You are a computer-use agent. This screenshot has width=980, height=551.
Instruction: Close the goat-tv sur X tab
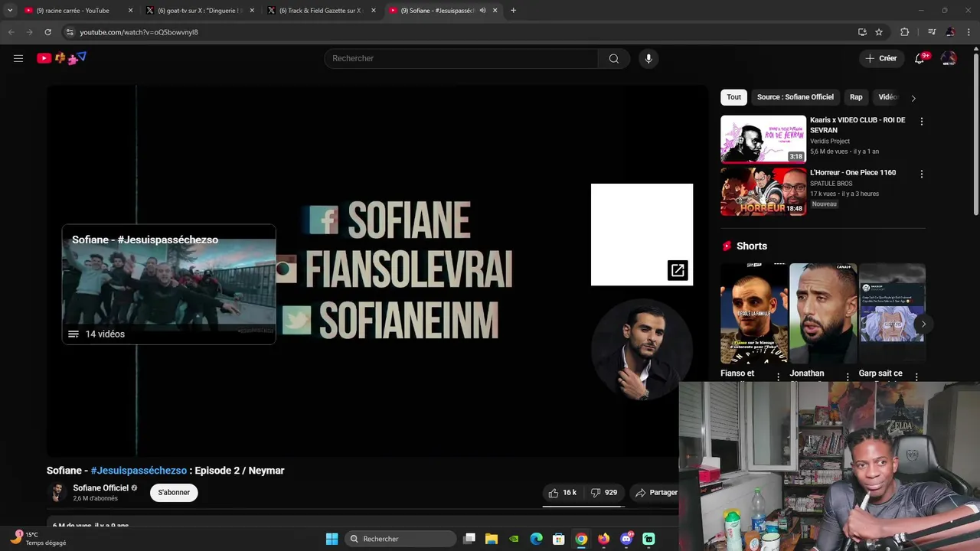tap(252, 11)
